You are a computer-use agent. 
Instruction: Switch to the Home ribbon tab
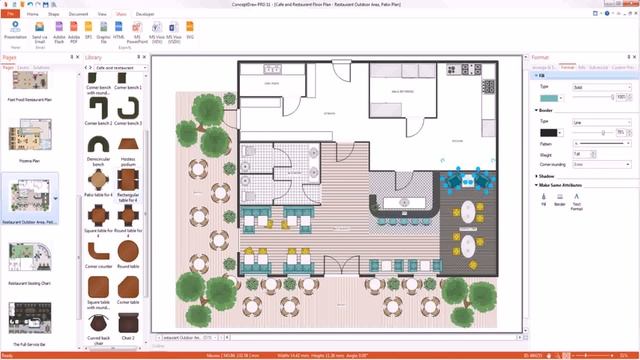click(x=33, y=14)
